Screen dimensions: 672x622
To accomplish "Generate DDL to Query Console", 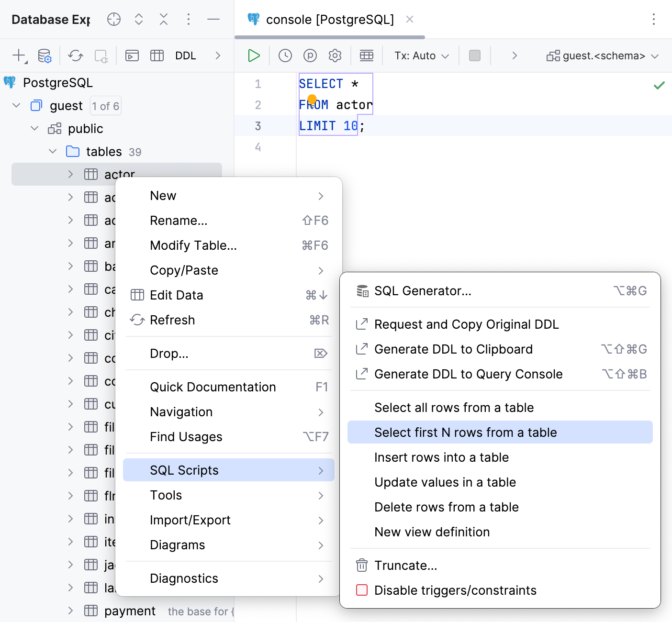I will [468, 374].
